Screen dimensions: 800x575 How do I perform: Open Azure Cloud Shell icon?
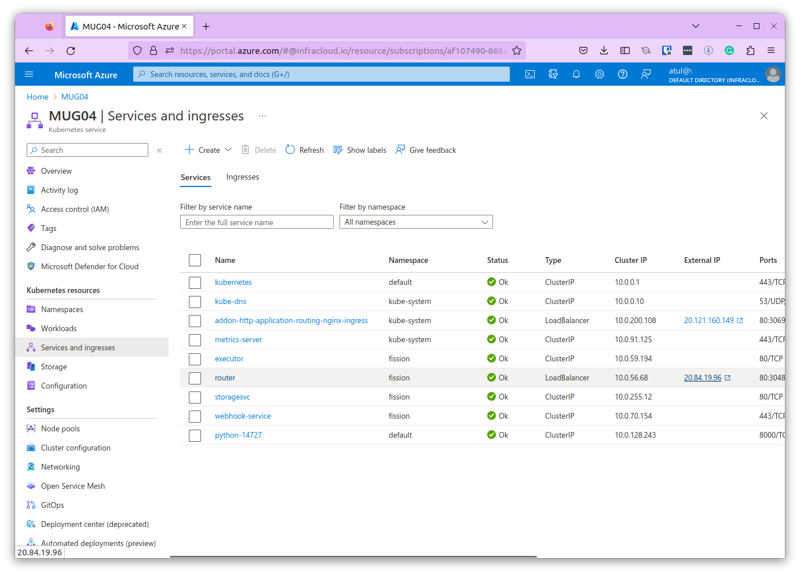click(530, 74)
